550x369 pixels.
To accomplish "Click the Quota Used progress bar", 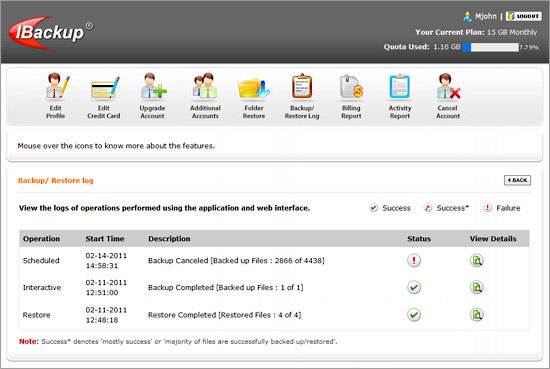I will [491, 47].
